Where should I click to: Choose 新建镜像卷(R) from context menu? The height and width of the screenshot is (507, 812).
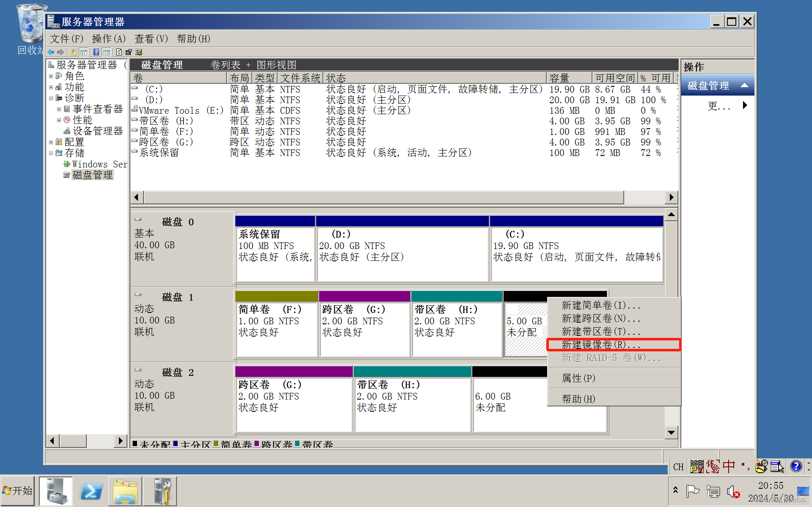tap(614, 345)
